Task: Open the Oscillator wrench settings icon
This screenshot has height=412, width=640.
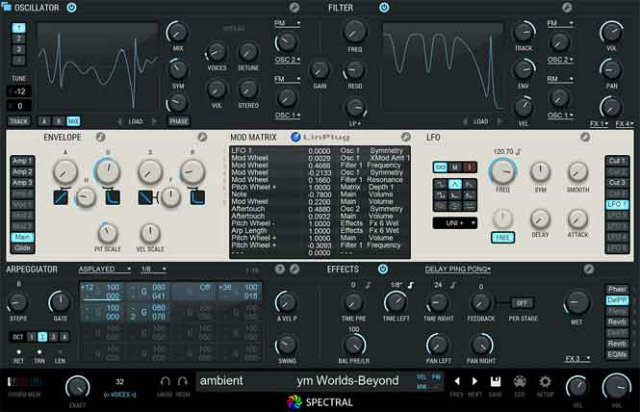Action: pos(294,7)
